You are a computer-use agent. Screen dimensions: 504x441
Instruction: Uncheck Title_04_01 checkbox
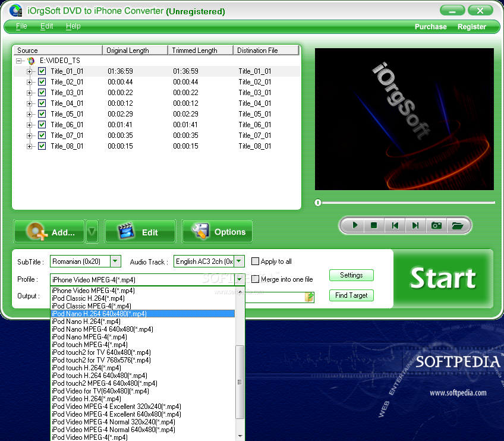42,103
